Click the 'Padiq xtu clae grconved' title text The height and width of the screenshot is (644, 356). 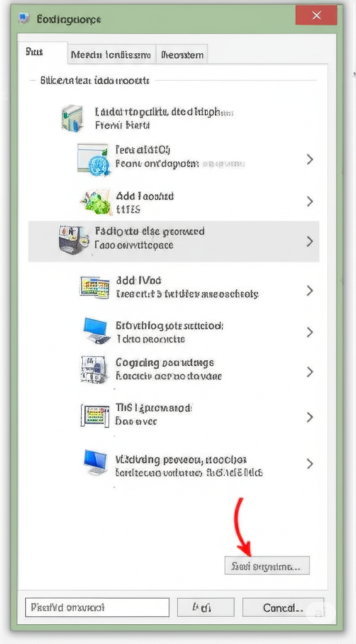pos(150,231)
